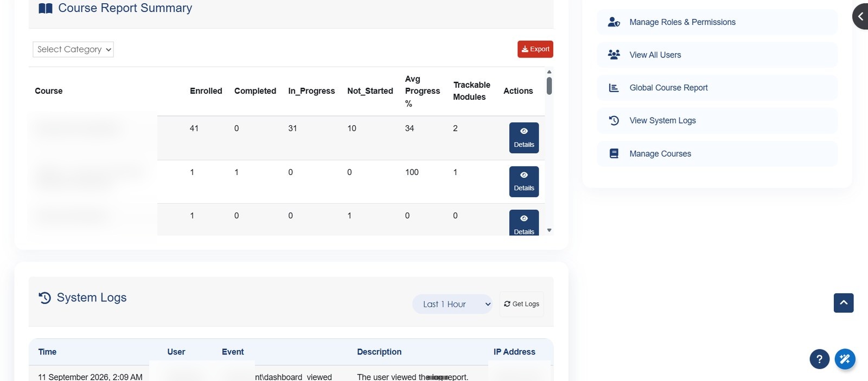Open the Select Category dropdown
The width and height of the screenshot is (868, 381).
tap(73, 49)
